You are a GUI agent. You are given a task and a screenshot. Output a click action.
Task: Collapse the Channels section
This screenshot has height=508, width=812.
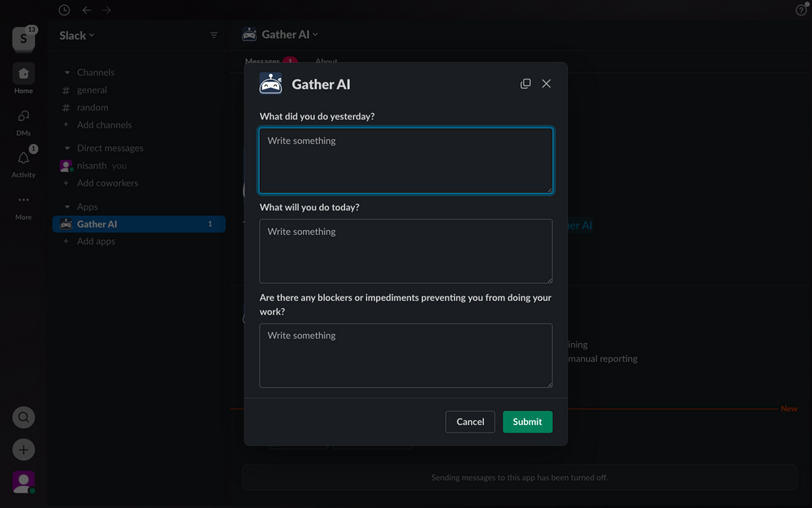(67, 72)
